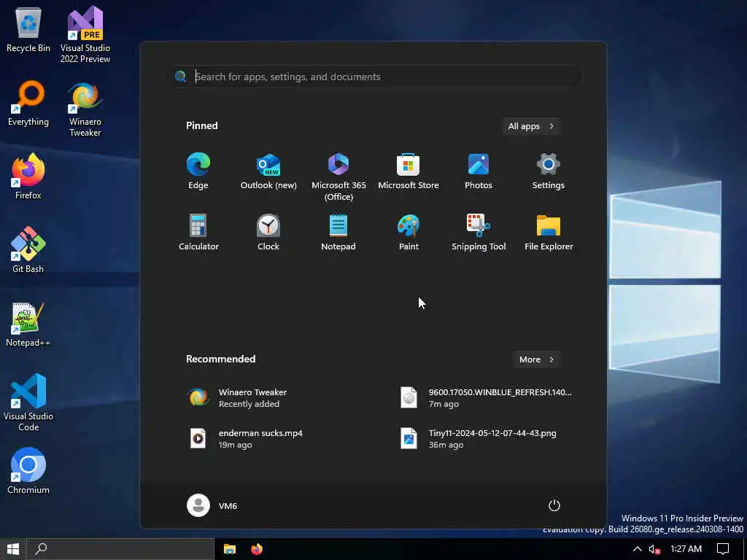
Task: Select Firefox desktop shortcut
Action: click(x=28, y=176)
